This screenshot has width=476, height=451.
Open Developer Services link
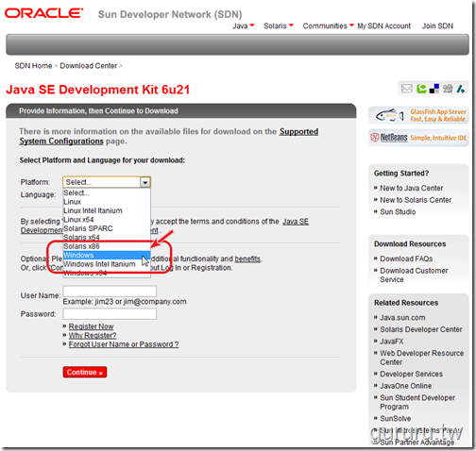411,374
